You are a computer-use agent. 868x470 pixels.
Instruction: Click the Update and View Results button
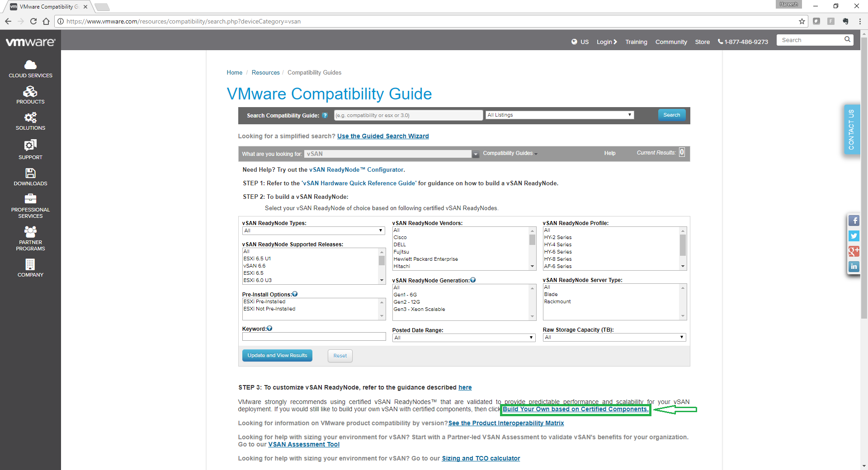[x=277, y=356]
